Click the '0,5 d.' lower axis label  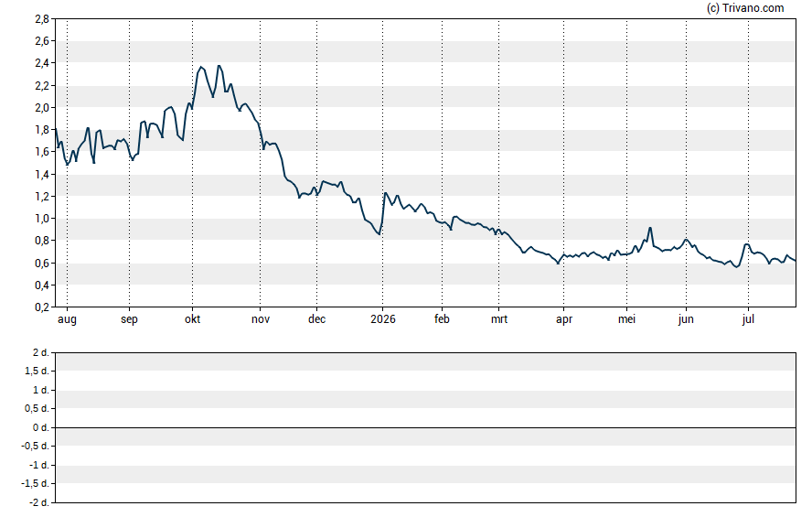(37, 409)
